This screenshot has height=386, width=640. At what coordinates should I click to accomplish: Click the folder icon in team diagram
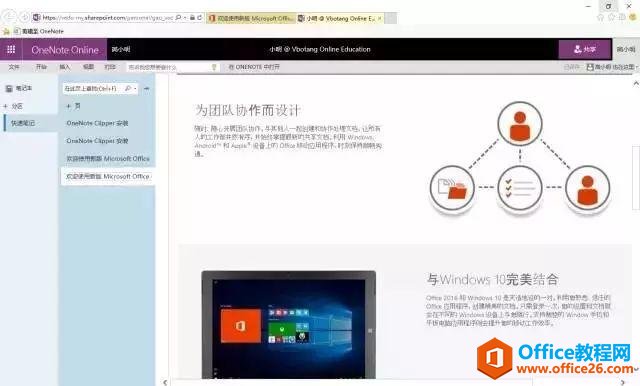(x=452, y=188)
